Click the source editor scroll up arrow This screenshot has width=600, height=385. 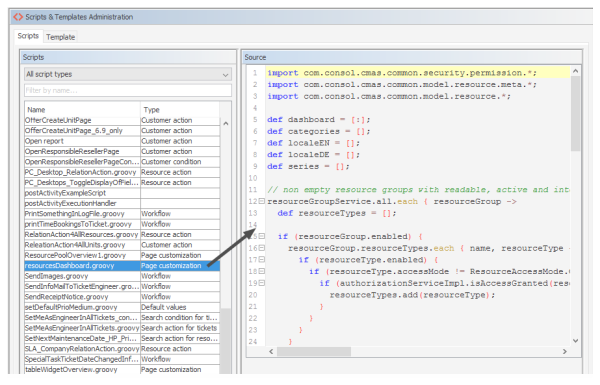(575, 71)
